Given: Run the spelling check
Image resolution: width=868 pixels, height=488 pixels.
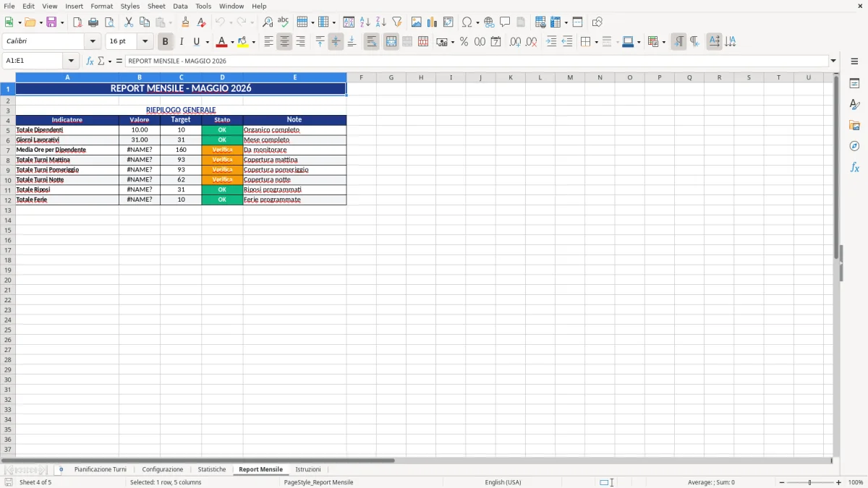Looking at the screenshot, I should point(283,22).
